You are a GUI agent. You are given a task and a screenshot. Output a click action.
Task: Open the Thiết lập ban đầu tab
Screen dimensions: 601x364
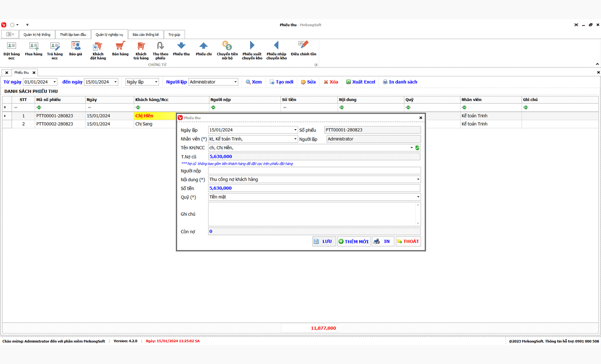point(73,35)
